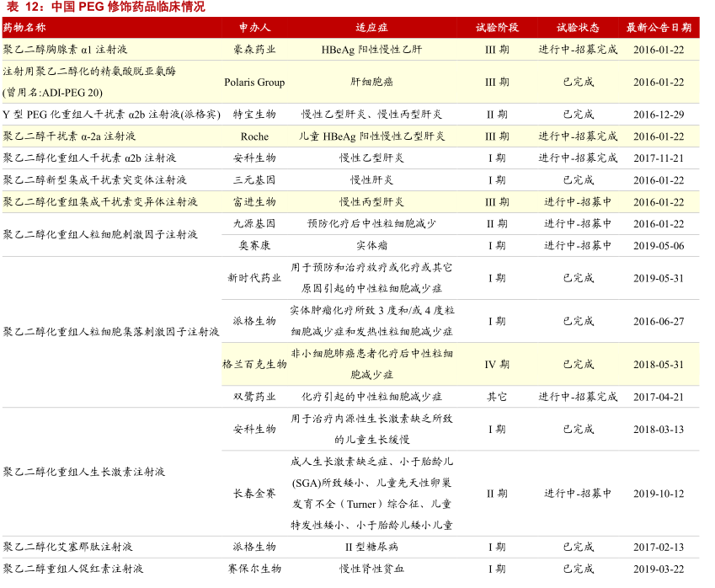Click sponsor cell '新时代药业'

click(x=254, y=278)
